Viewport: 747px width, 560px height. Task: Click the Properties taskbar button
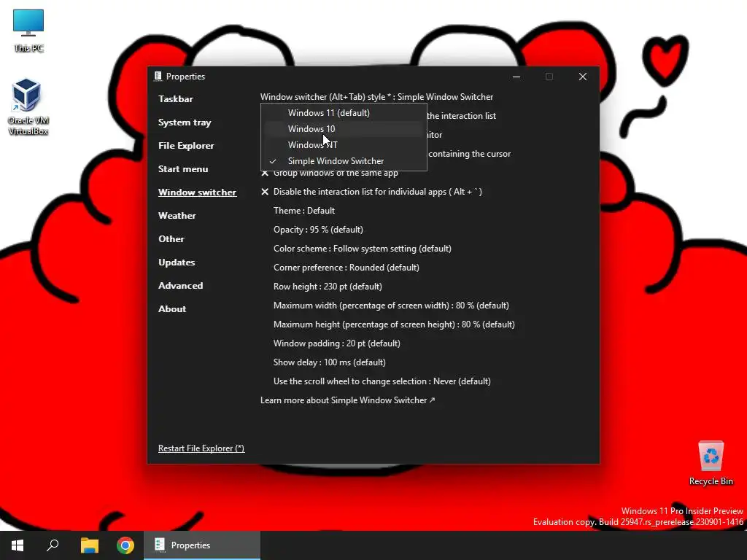[202, 545]
